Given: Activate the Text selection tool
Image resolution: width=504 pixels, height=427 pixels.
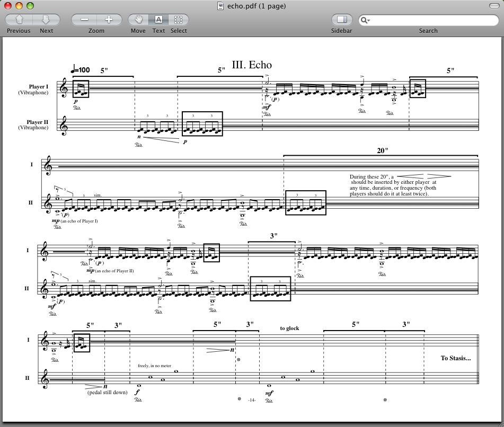Looking at the screenshot, I should click(158, 20).
